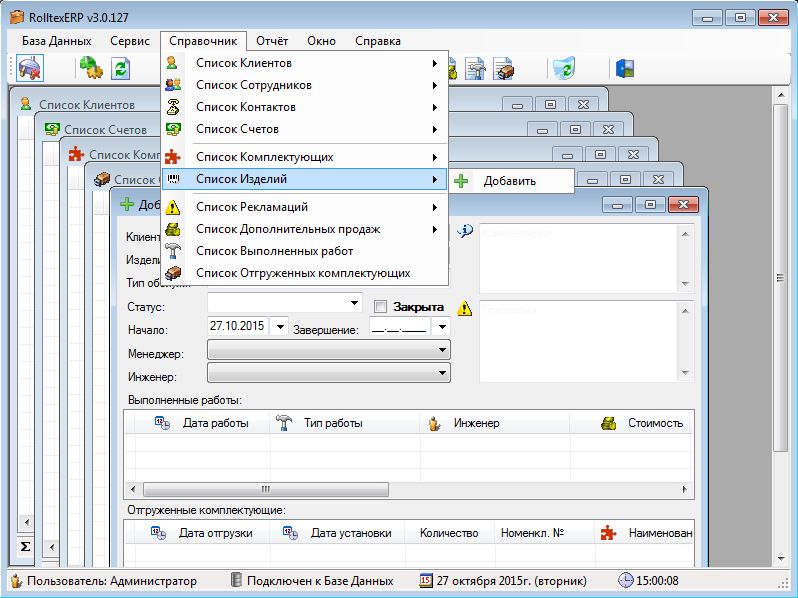This screenshot has height=598, width=798.
Task: Sort by the Тип работы column header
Action: click(345, 423)
